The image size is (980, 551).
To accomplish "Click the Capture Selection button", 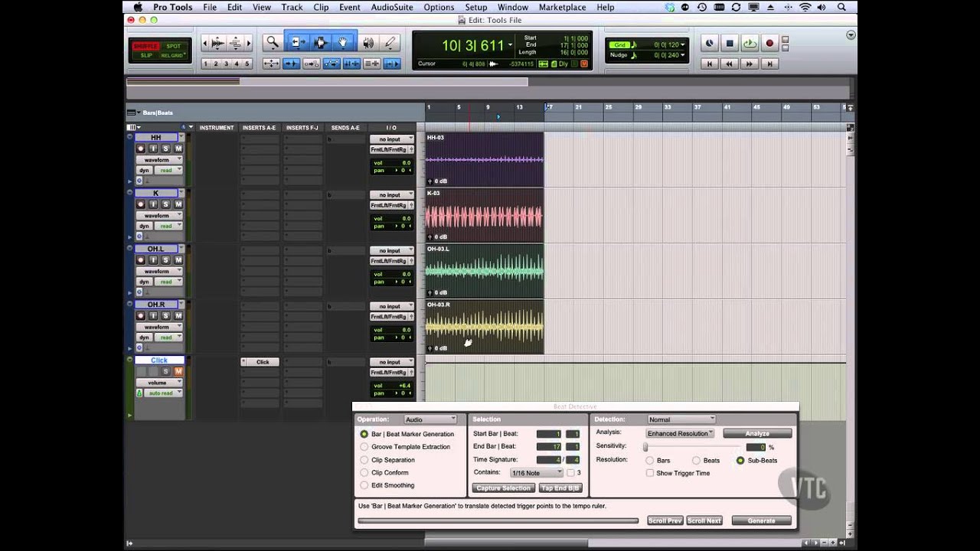I will (504, 488).
